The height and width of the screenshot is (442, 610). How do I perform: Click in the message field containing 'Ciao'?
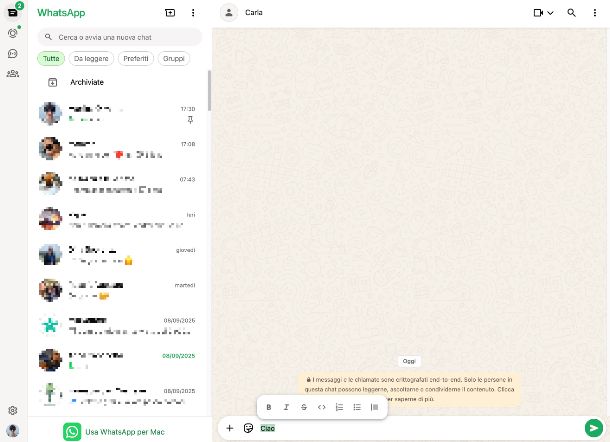420,428
